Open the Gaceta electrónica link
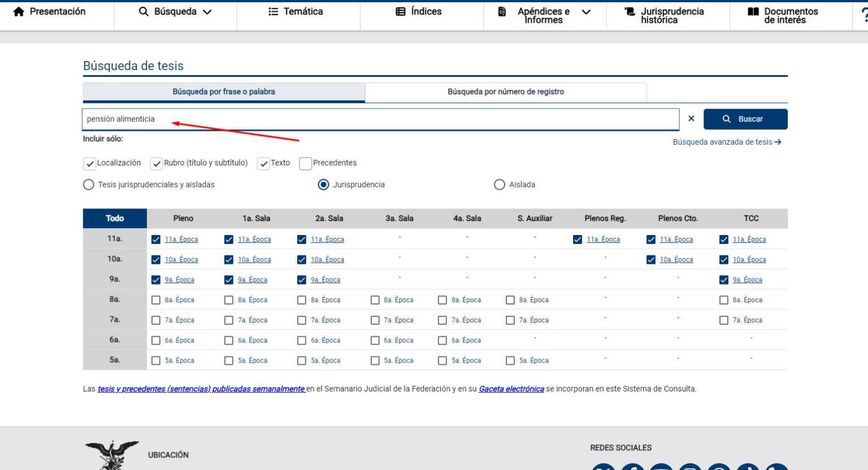868x470 pixels. point(511,389)
